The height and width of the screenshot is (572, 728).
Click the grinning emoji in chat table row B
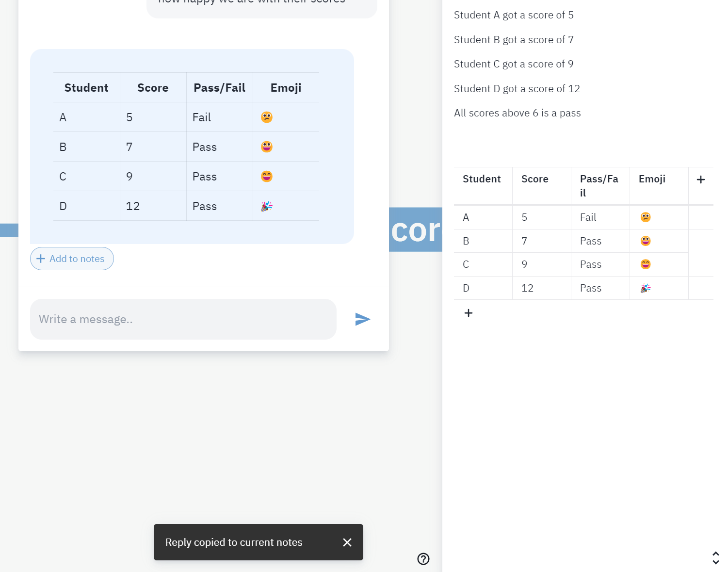[267, 147]
